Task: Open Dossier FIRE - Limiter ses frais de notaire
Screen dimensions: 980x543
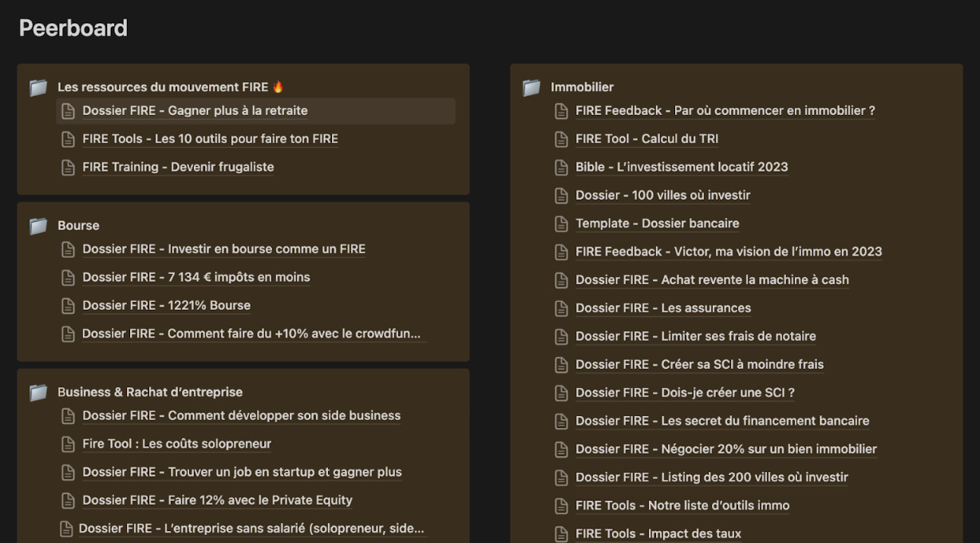Action: click(x=695, y=336)
